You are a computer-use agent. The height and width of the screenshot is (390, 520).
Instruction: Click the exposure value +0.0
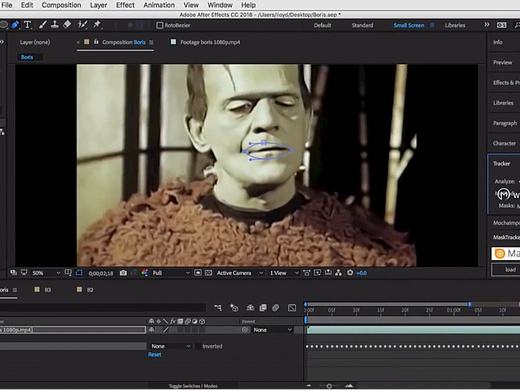coord(362,273)
